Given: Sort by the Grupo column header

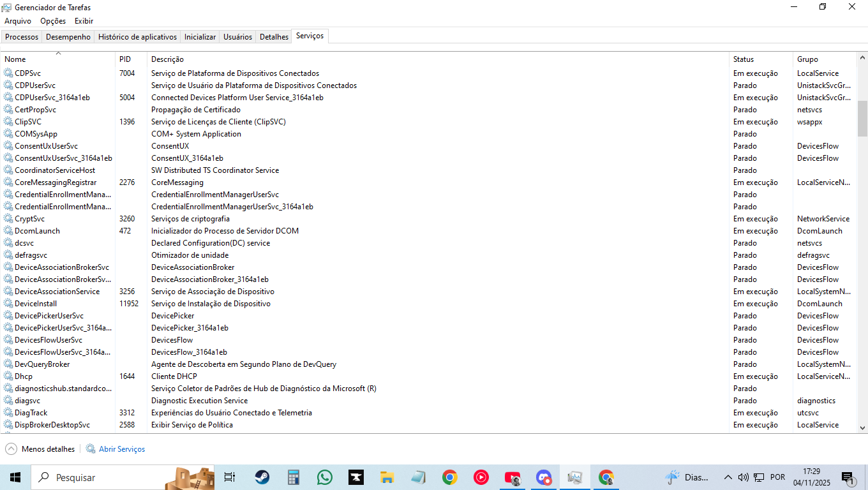Looking at the screenshot, I should [825, 59].
